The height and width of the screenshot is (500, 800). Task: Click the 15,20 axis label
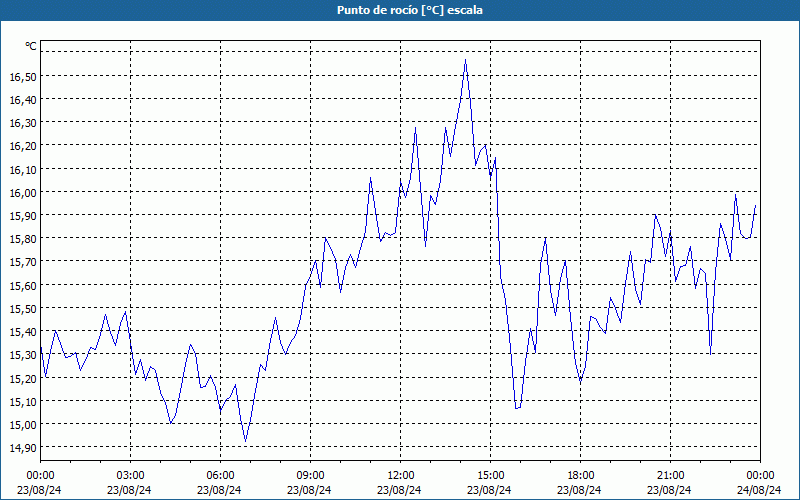tap(23, 378)
